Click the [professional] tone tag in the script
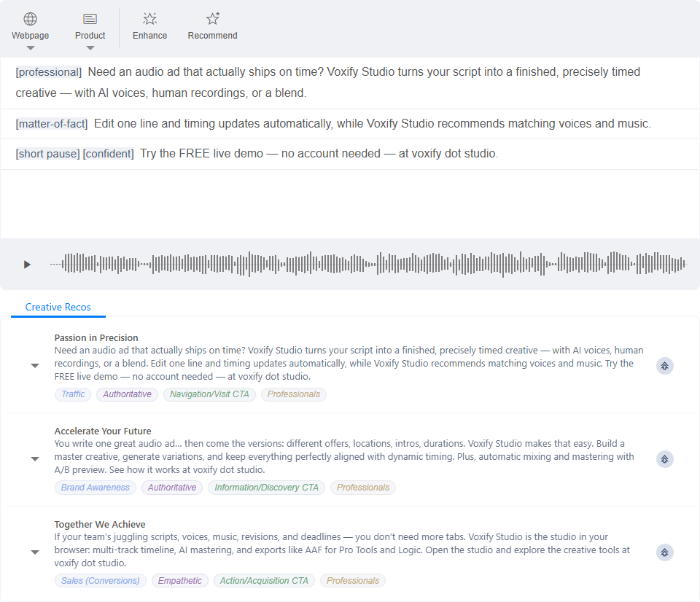Screen dimensions: 700x602 tap(49, 72)
